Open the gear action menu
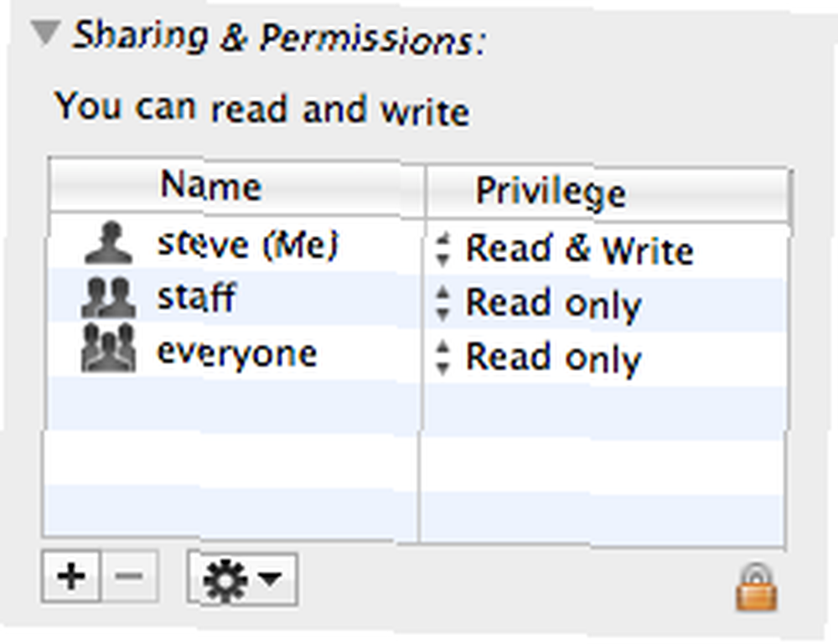The image size is (838, 644). tap(242, 579)
